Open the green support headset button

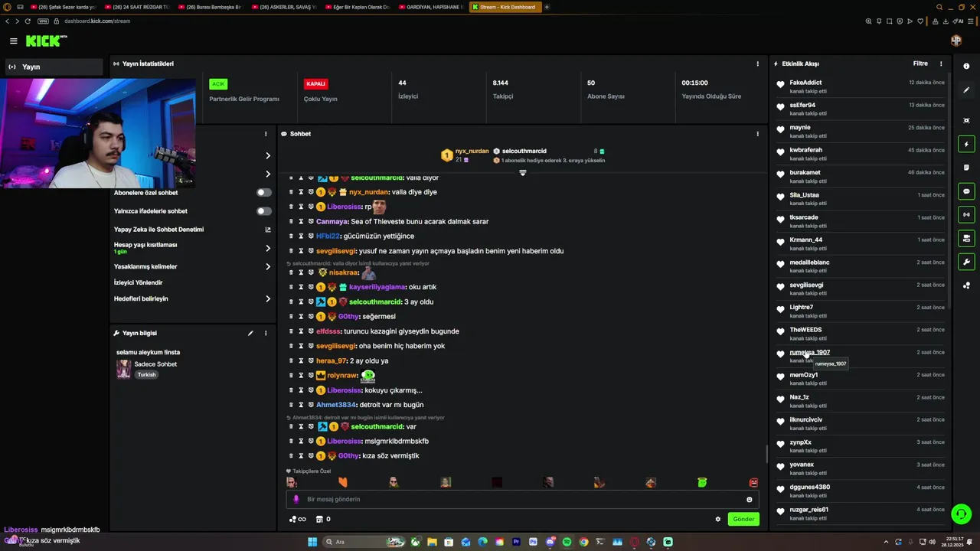tap(961, 514)
